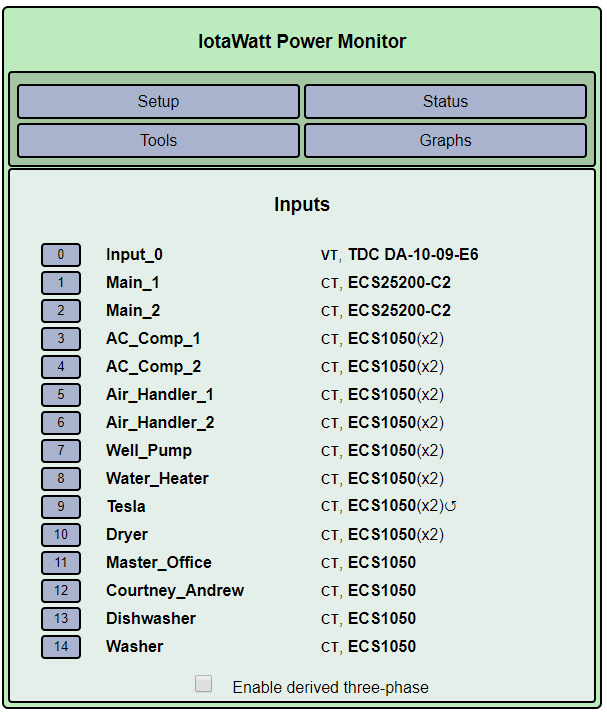
Task: Click ECS1050(x2) model on Well_Pump row
Action: 396,451
